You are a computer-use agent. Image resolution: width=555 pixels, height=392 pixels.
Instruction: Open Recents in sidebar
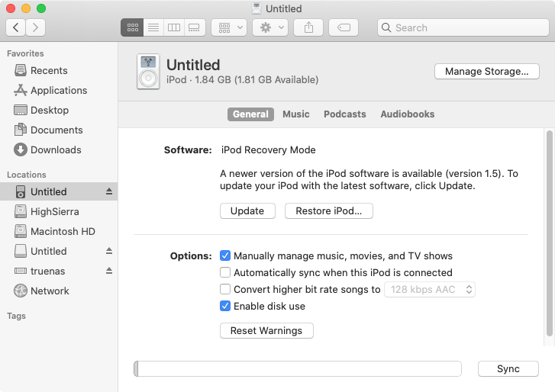coord(59,71)
